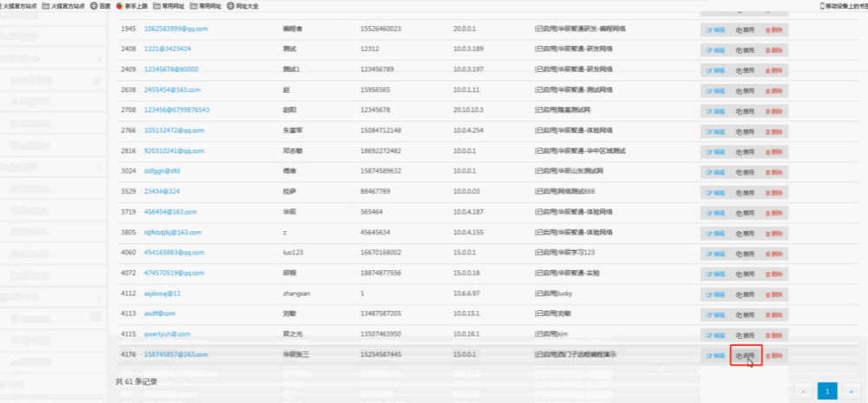Click the edit button for user 4115
The image size is (868, 403).
pos(716,334)
